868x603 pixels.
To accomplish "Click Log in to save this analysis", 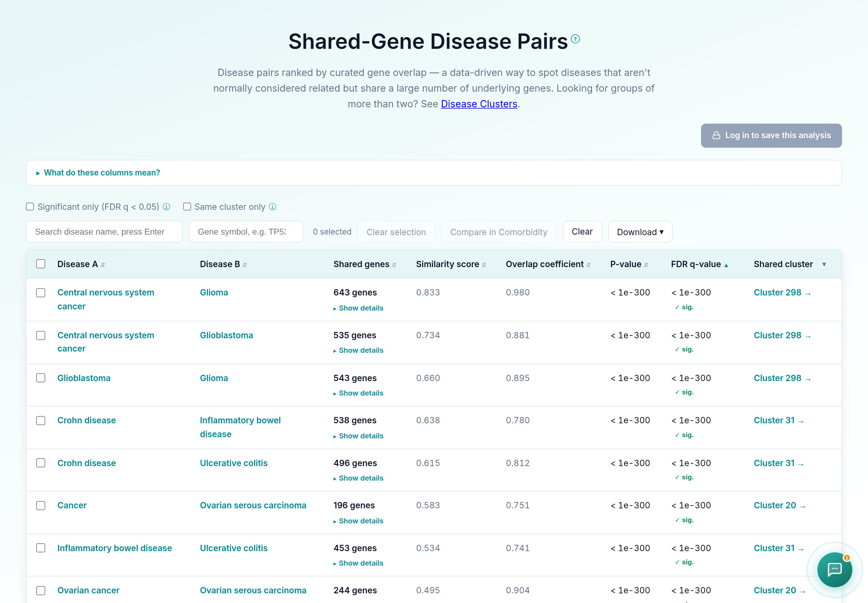I will click(x=771, y=136).
